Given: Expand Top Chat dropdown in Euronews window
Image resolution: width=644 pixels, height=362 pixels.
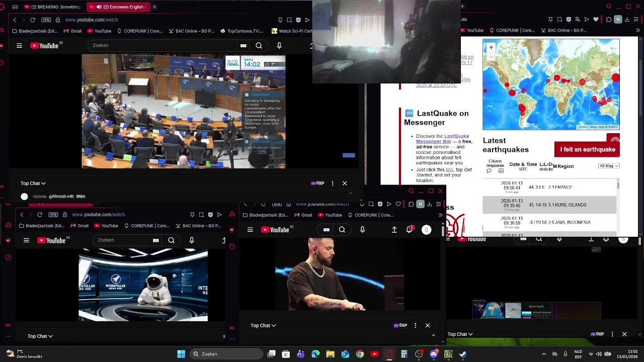Looking at the screenshot, I should (33, 184).
